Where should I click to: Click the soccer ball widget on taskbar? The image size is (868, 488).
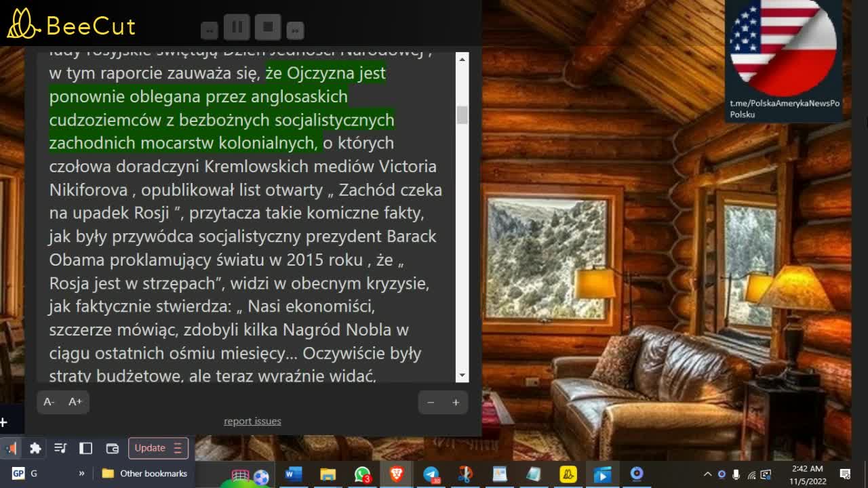click(260, 477)
